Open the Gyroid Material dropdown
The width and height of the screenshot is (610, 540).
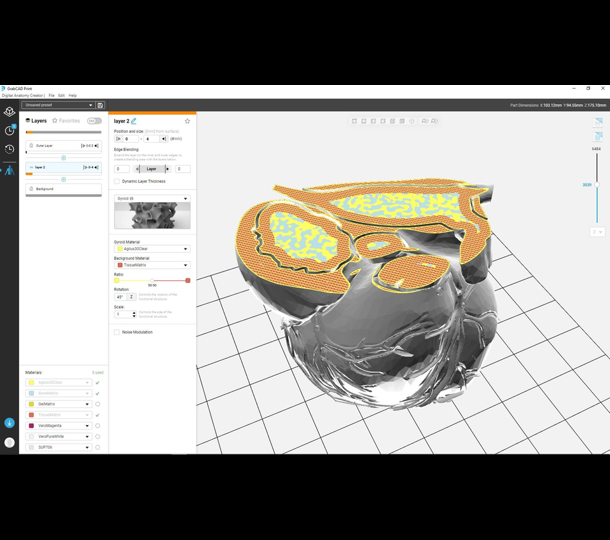[x=152, y=249]
